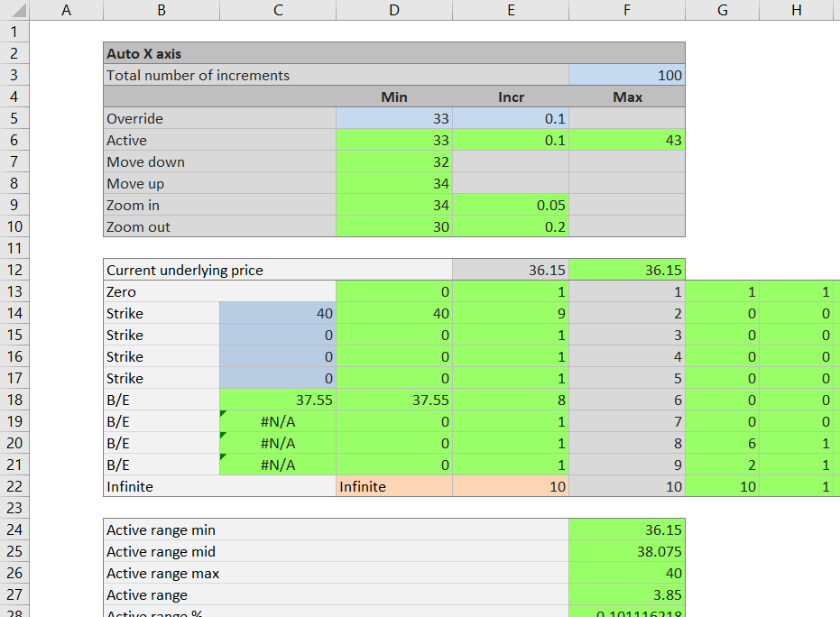Click the 'Override' row label
The height and width of the screenshot is (617, 840).
pos(134,118)
